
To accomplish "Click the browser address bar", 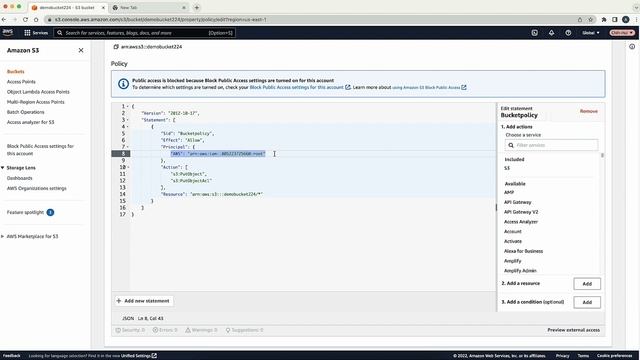I will click(310, 20).
